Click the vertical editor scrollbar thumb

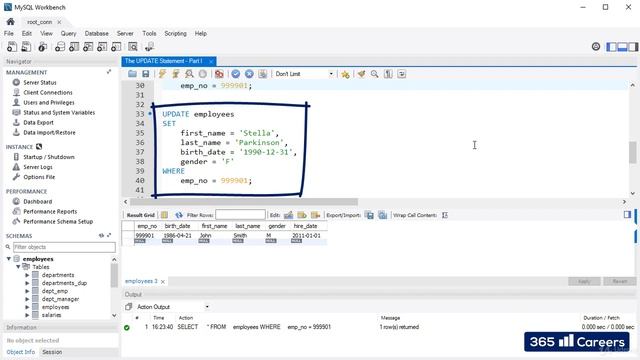coord(632,152)
